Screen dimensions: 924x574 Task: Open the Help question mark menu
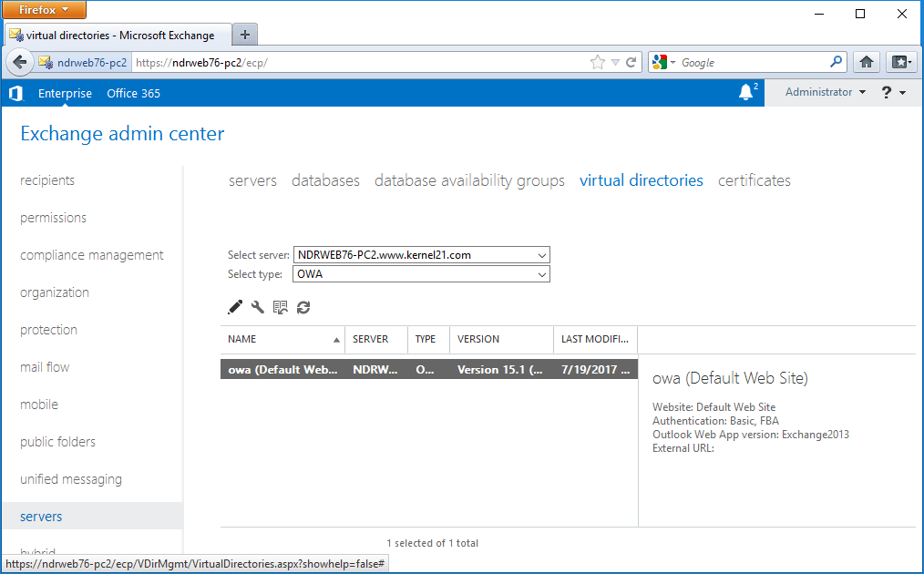[x=893, y=93]
